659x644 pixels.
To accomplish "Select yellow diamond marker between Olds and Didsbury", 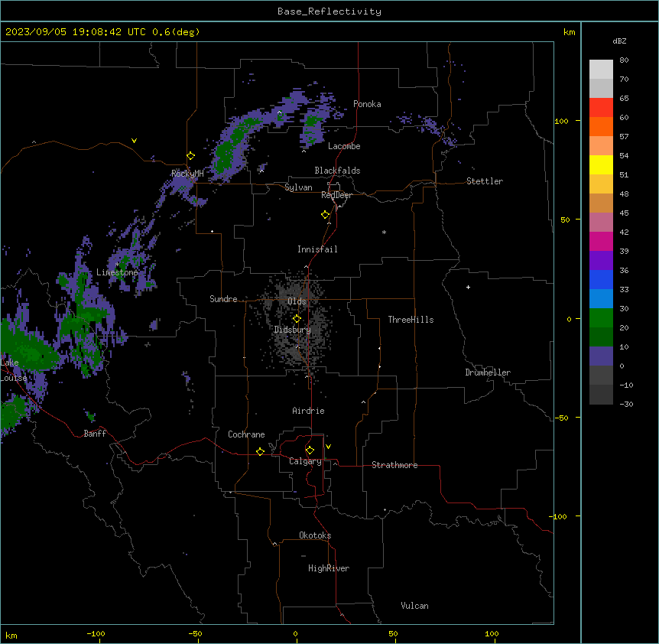I will pyautogui.click(x=297, y=319).
